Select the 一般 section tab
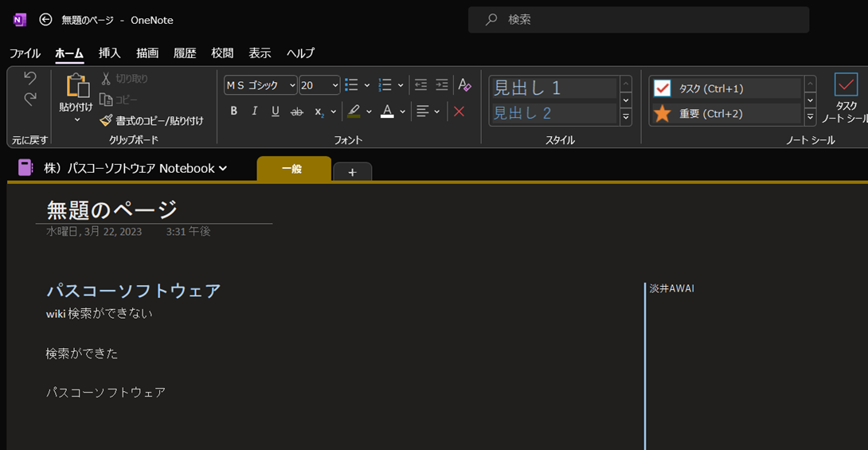 pyautogui.click(x=294, y=169)
